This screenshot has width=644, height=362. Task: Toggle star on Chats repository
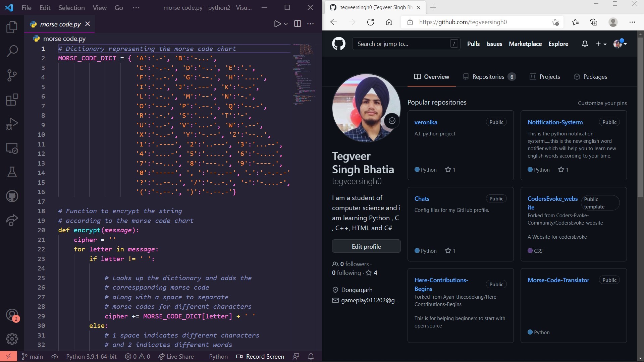448,251
